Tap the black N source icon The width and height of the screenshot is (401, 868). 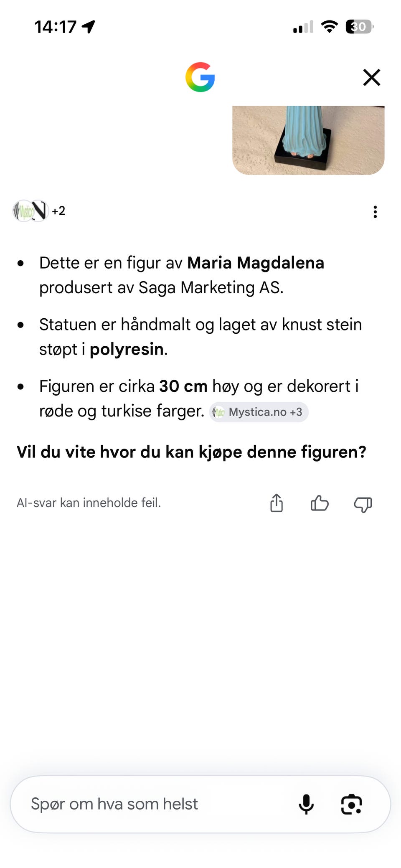39,211
